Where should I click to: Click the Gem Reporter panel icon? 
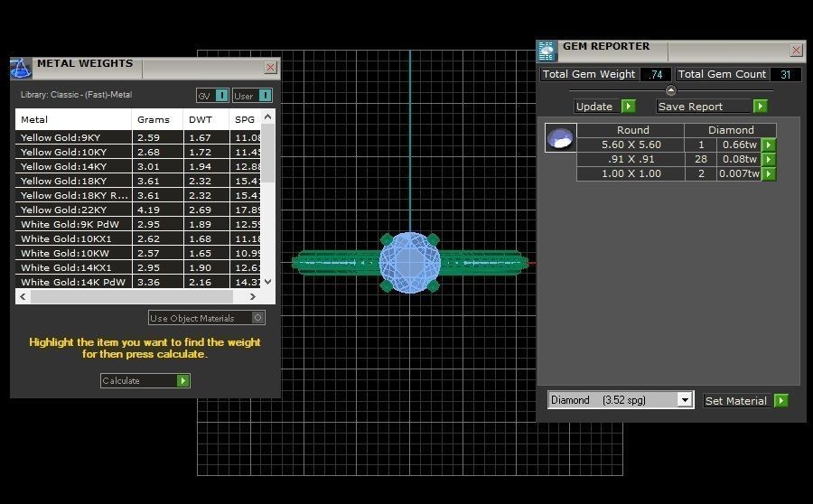coord(547,51)
